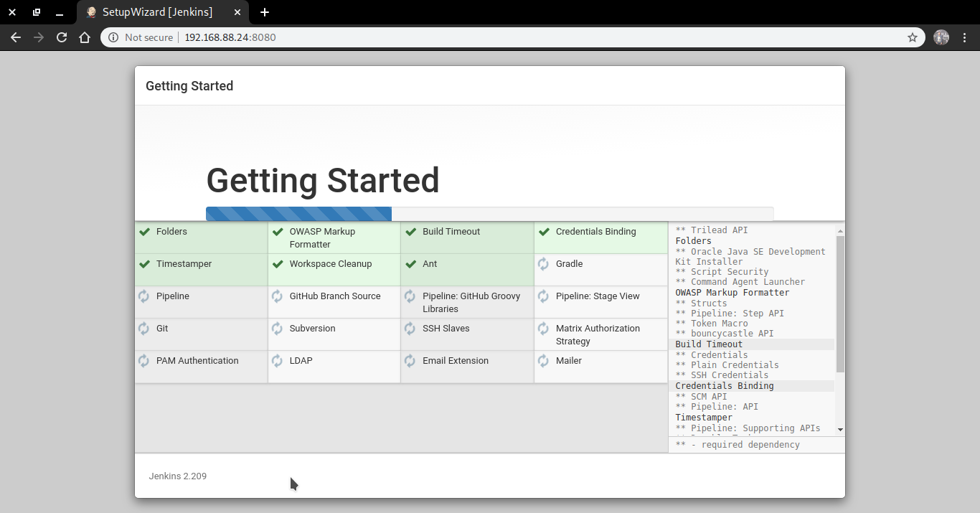Click the spinning sync icon beside Gradle

544,264
